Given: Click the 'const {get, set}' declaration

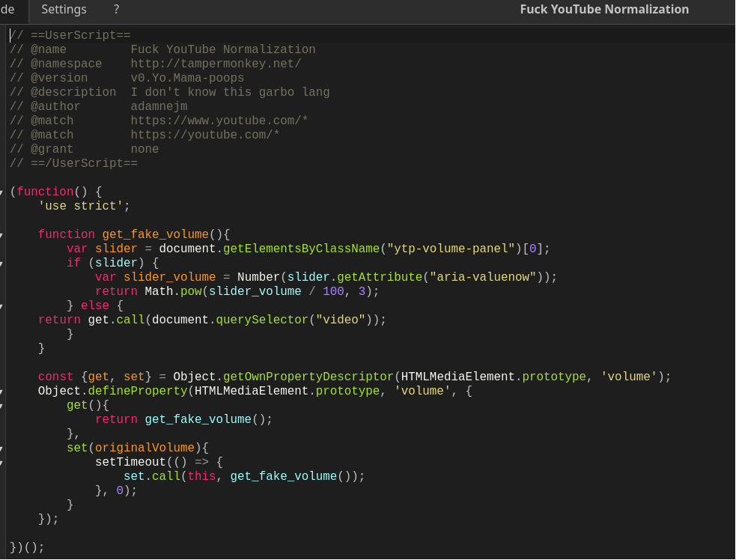Looking at the screenshot, I should [95, 377].
